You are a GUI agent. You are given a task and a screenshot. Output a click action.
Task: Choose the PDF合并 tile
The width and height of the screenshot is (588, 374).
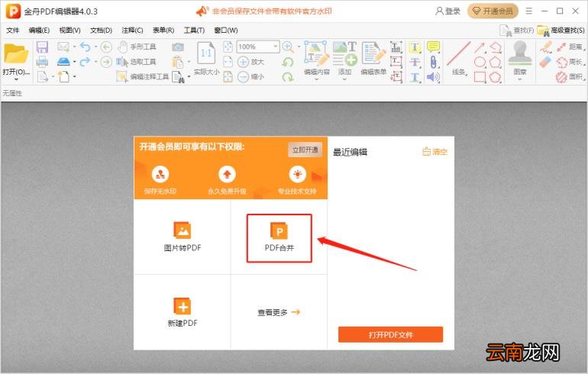(279, 238)
